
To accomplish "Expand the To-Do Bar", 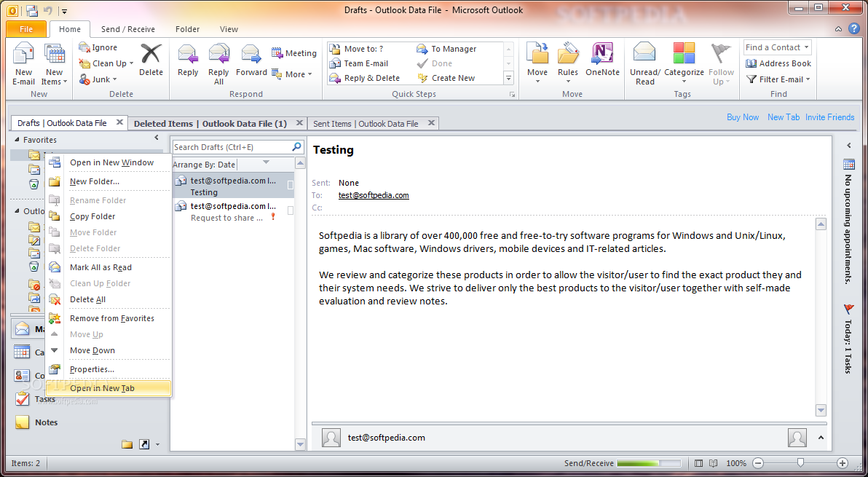I will pos(848,146).
